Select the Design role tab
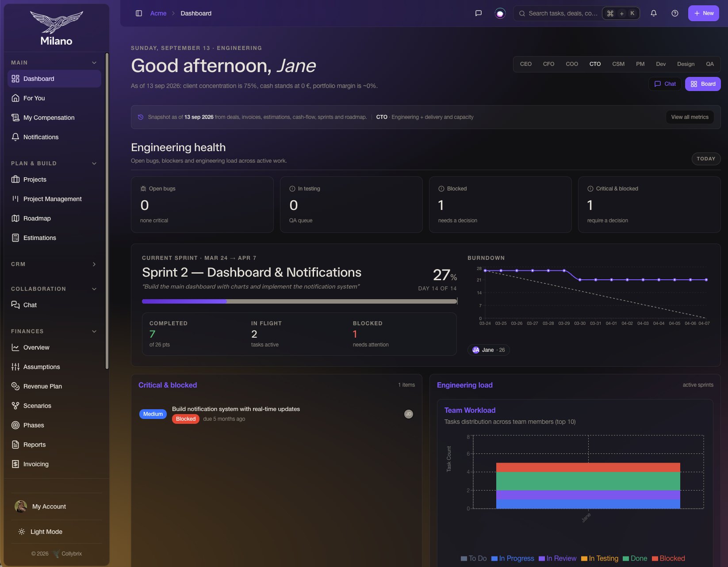This screenshot has height=567, width=728. click(x=686, y=64)
